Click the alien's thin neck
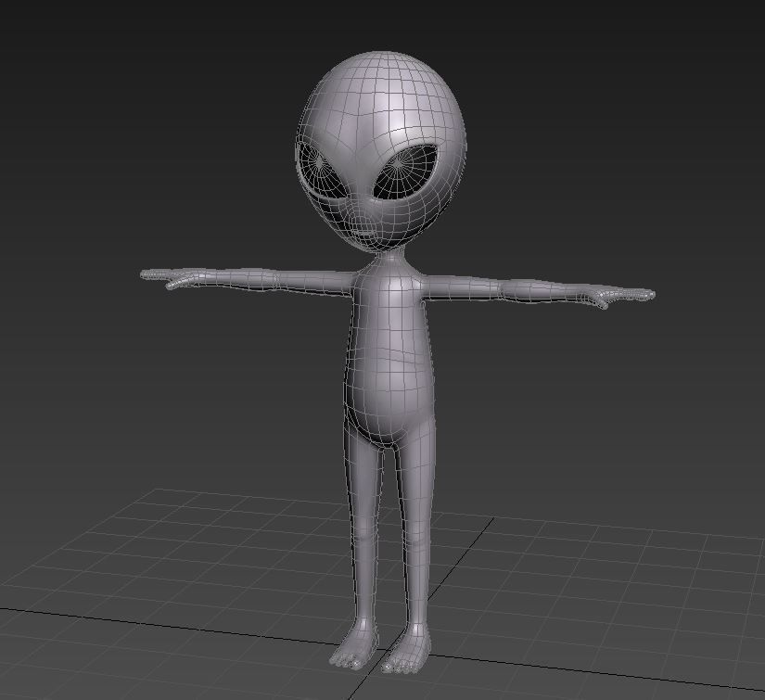 pyautogui.click(x=390, y=257)
